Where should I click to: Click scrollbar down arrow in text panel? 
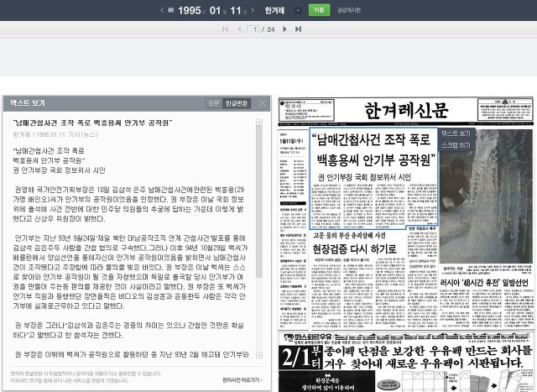[x=259, y=355]
